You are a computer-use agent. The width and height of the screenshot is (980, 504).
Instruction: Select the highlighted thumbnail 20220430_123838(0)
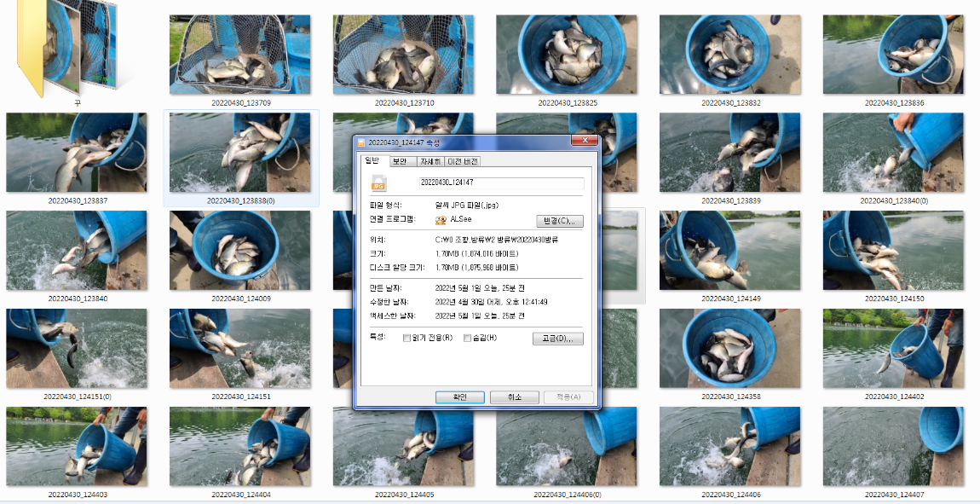240,151
